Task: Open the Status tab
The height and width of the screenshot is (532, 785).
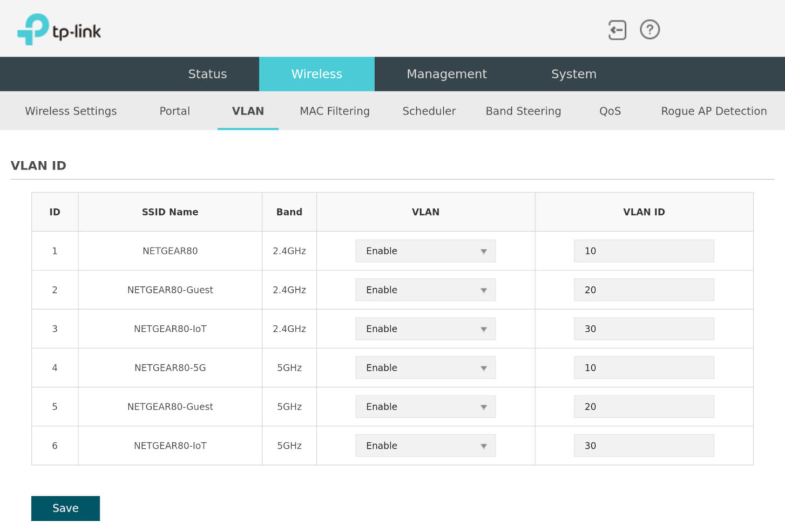Action: (x=207, y=74)
